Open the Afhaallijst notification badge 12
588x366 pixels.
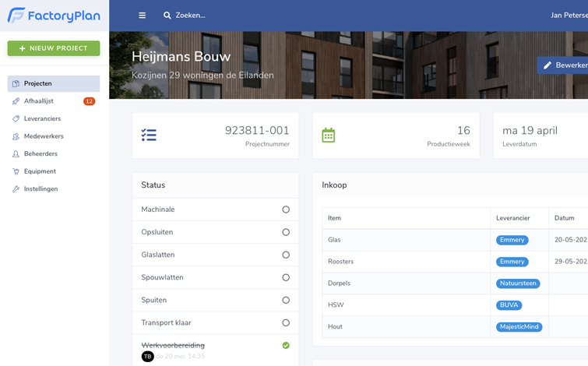point(89,101)
